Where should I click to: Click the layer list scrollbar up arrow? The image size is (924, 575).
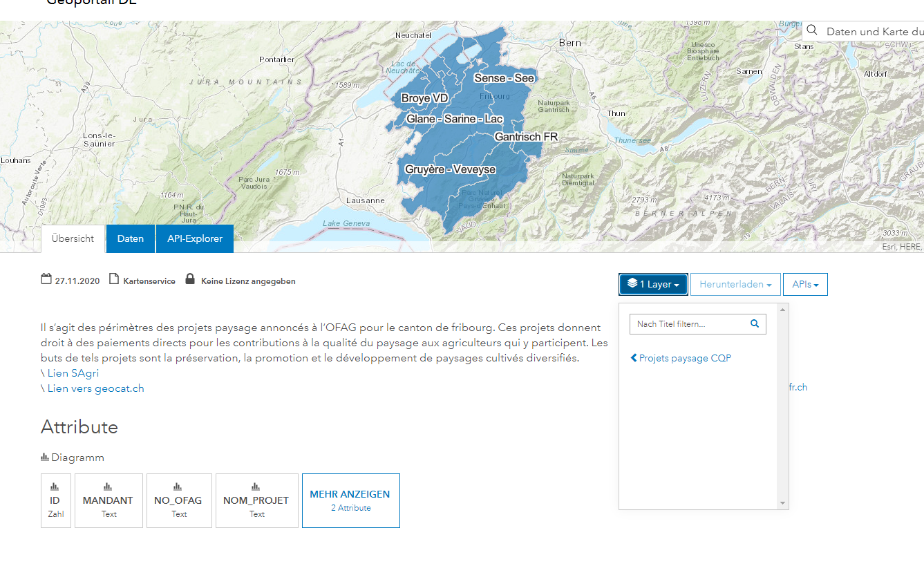[x=783, y=309]
